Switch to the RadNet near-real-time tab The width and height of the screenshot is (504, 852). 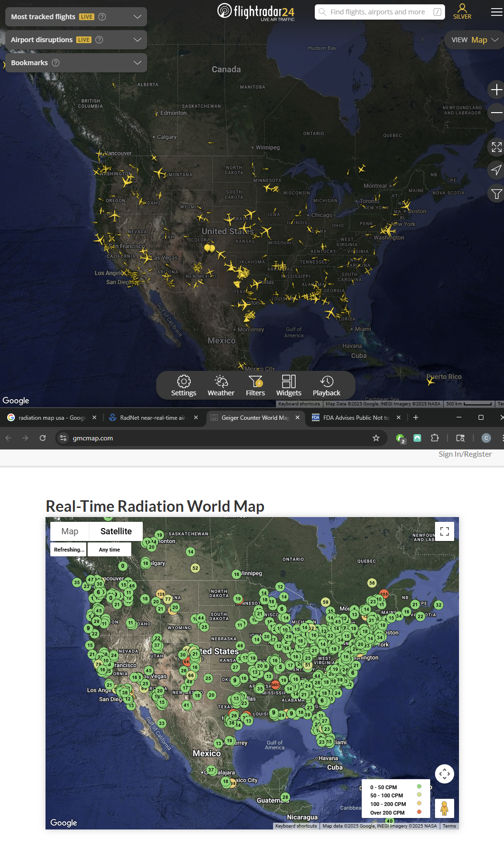coord(152,418)
